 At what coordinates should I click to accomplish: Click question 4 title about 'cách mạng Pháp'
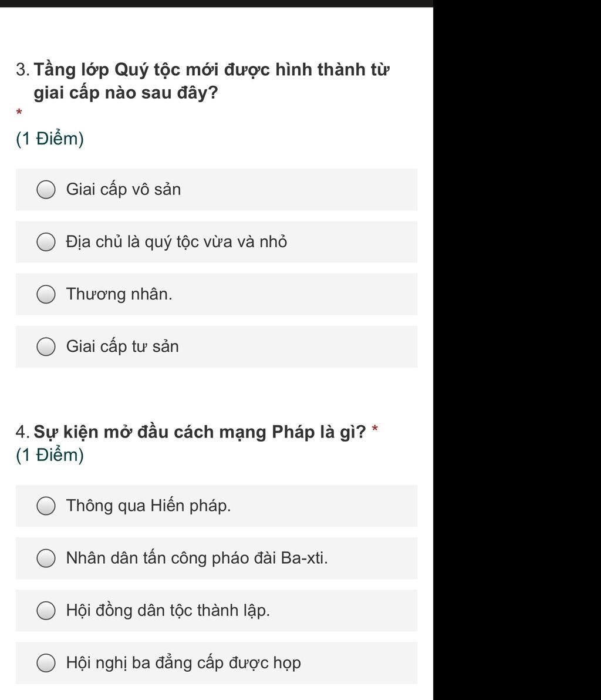[x=200, y=432]
